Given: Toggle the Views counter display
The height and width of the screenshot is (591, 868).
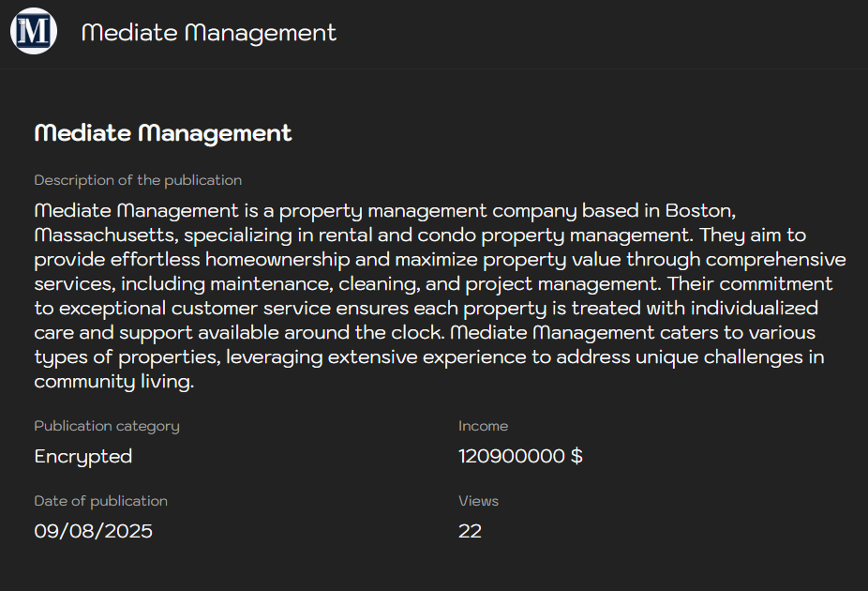Looking at the screenshot, I should tap(471, 531).
